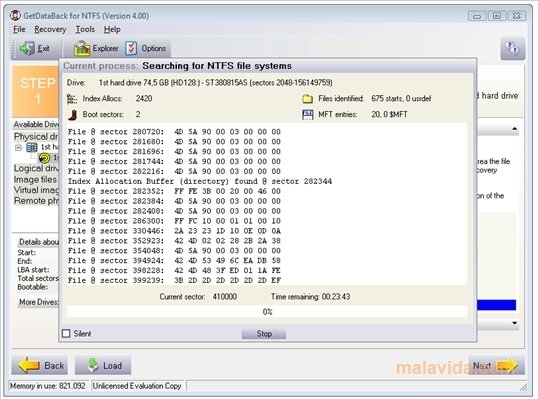Click the MFT entries icon
This screenshot has width=538, height=399.
coord(307,115)
